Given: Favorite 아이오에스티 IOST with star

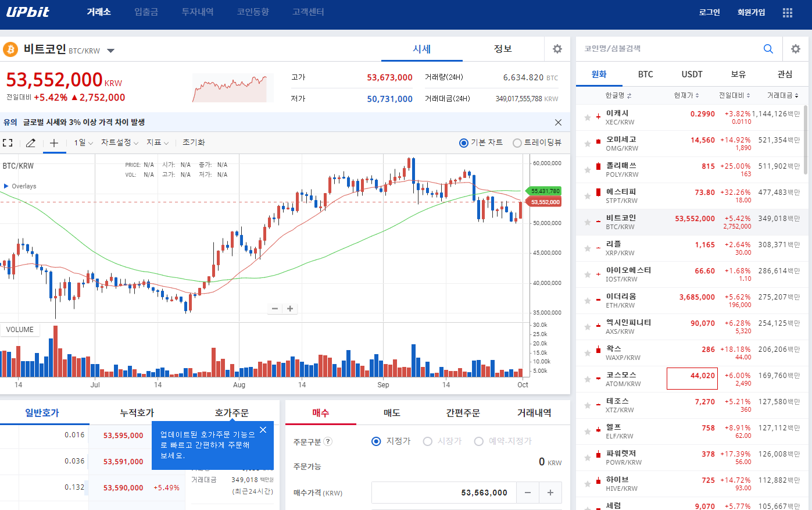Looking at the screenshot, I should pyautogui.click(x=588, y=275).
